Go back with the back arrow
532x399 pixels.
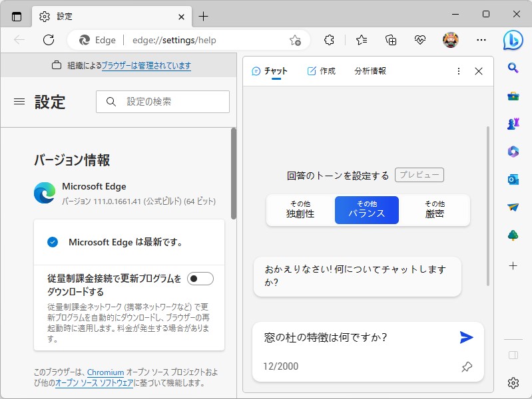tap(19, 40)
